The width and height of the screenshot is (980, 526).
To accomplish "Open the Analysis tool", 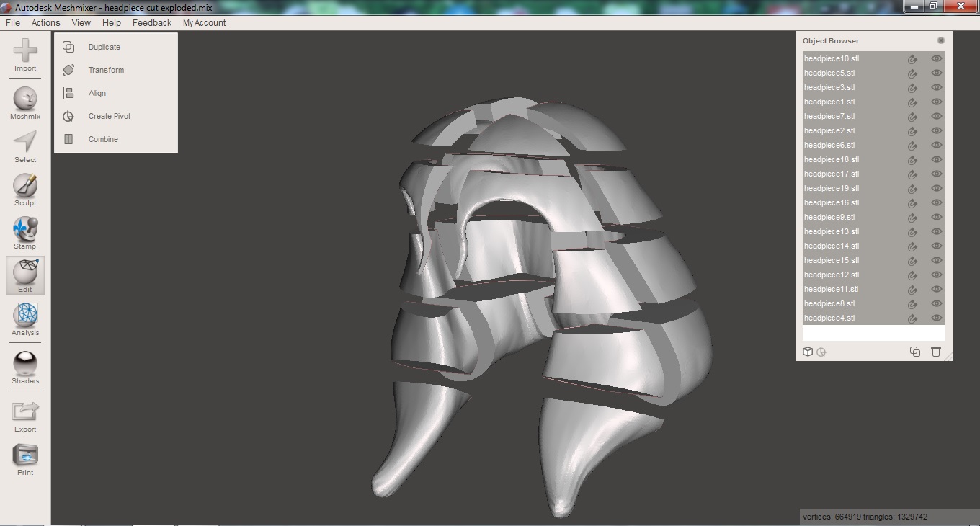I will (25, 315).
